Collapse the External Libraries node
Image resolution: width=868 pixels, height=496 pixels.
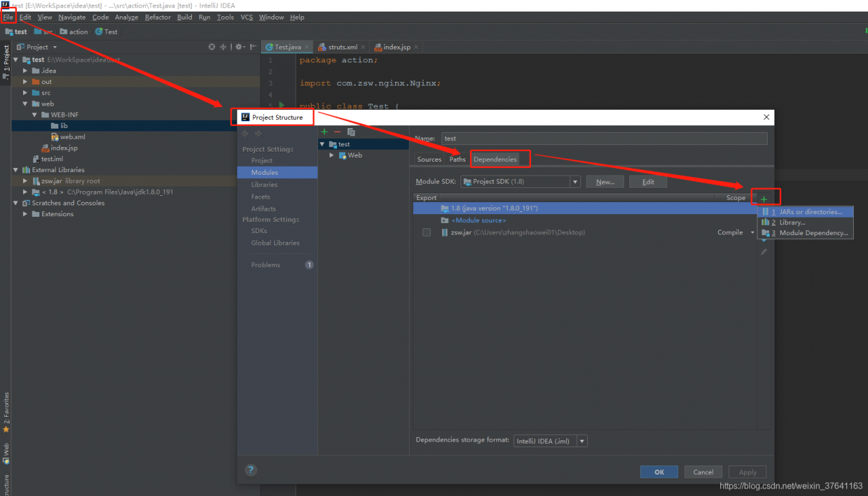16,170
